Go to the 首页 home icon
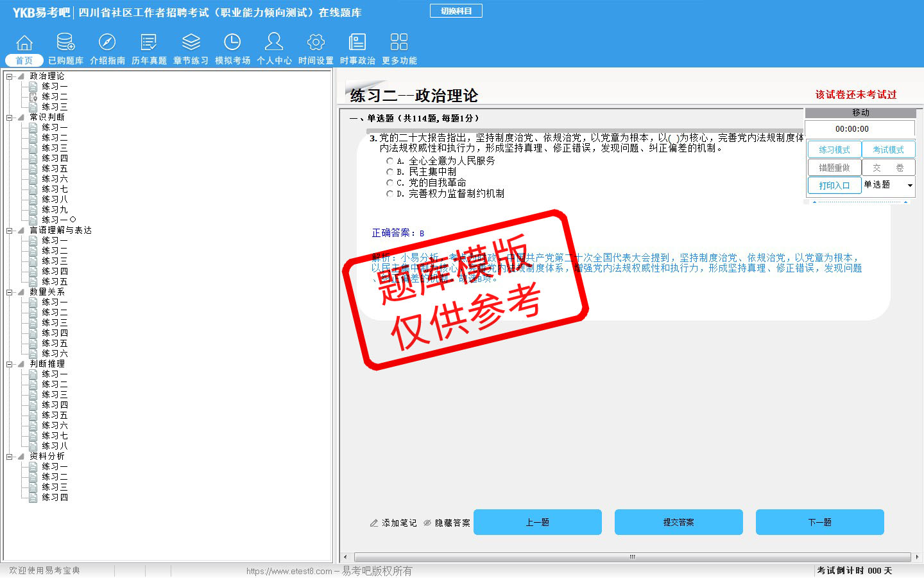Screen dimensions: 924x578 pos(24,42)
